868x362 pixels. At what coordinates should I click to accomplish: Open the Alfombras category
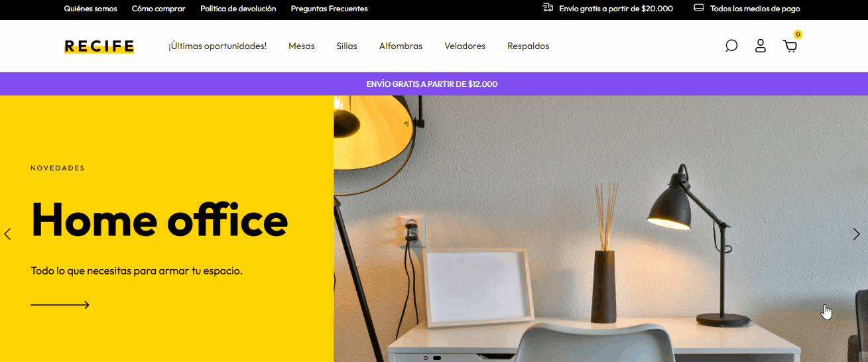(x=401, y=46)
